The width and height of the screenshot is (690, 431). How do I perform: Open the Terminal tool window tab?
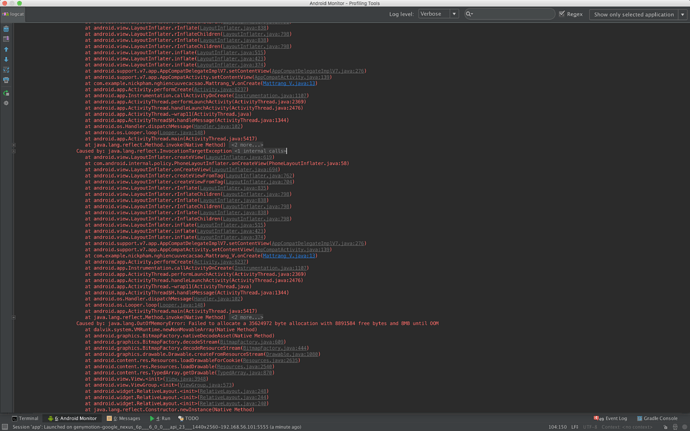tap(26, 418)
